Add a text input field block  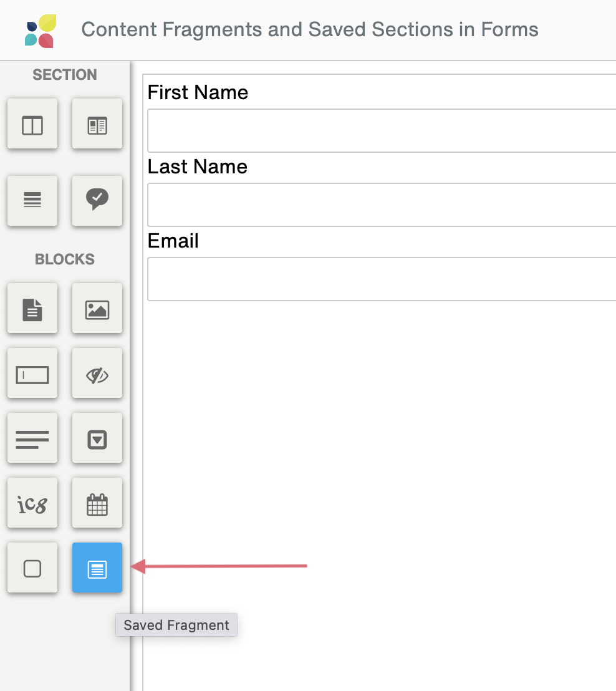(x=32, y=374)
